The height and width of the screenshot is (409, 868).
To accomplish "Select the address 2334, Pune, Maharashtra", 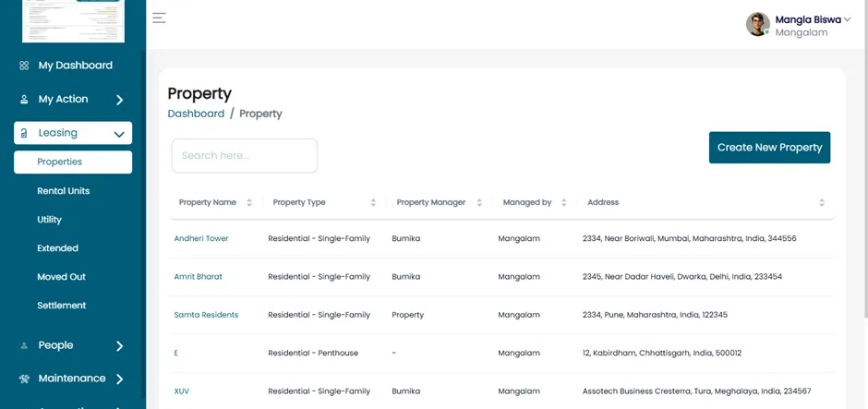I will point(655,315).
